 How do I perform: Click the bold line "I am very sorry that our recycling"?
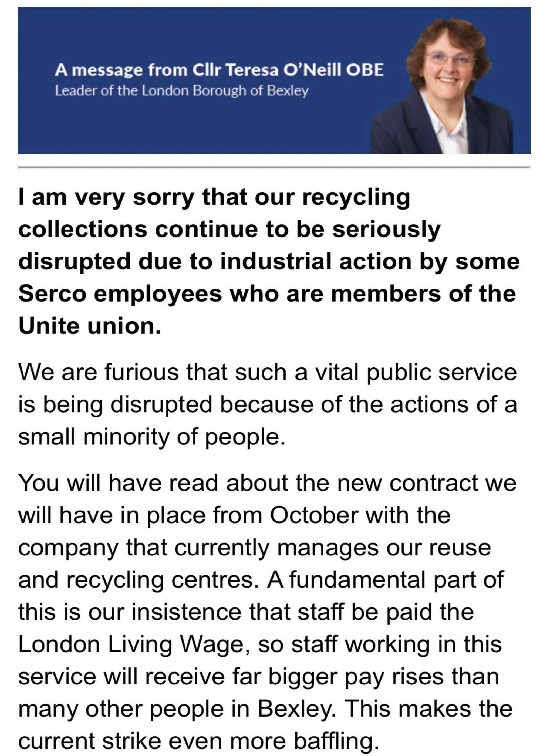(x=214, y=197)
